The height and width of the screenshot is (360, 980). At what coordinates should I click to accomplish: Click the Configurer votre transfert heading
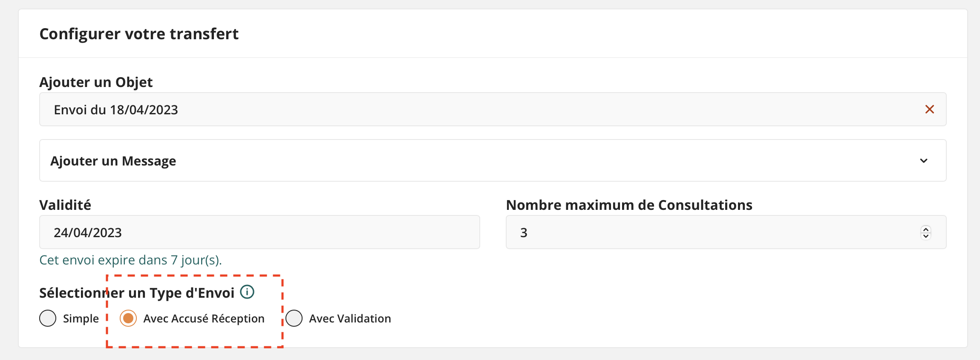(139, 34)
